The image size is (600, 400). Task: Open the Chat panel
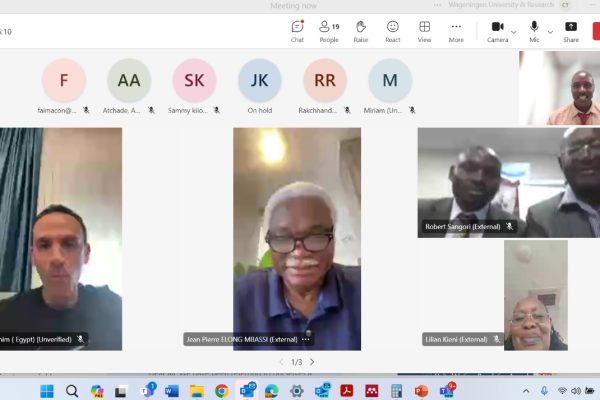(297, 30)
